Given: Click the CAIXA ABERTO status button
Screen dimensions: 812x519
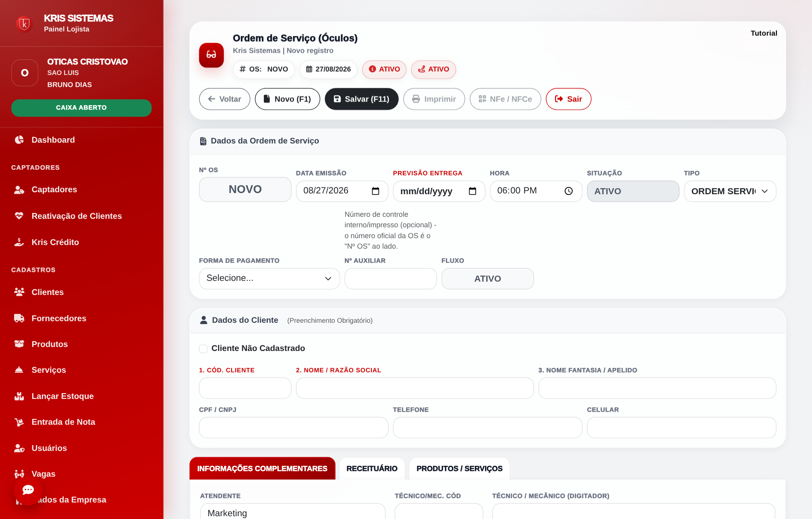Looking at the screenshot, I should [81, 108].
